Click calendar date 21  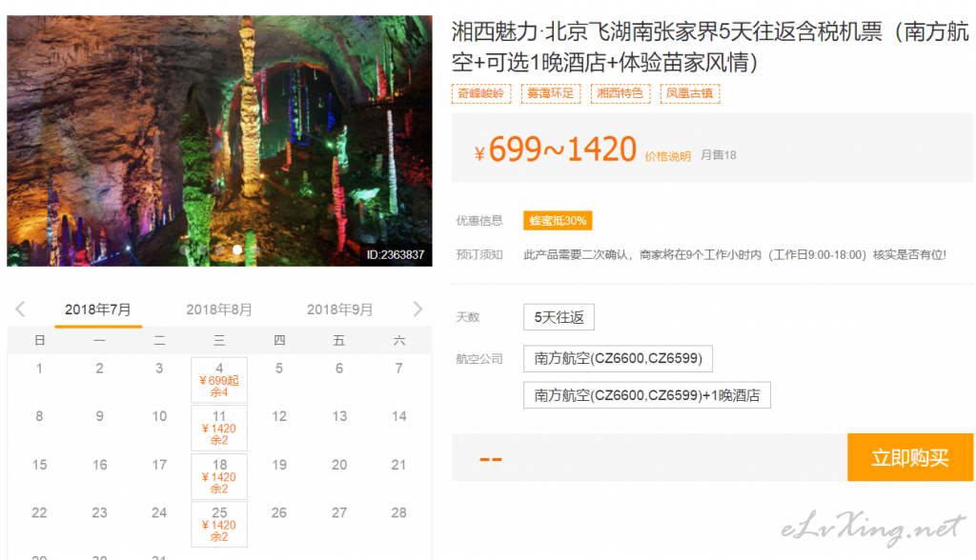click(x=399, y=465)
